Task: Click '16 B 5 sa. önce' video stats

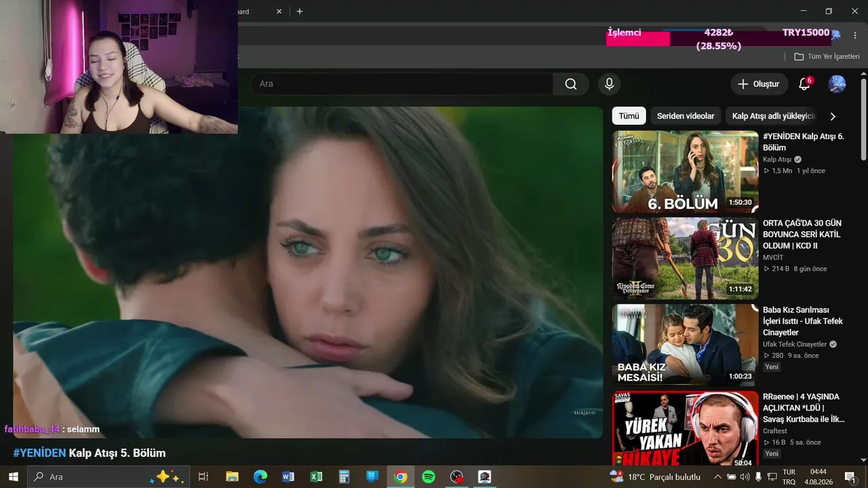Action: 792,442
